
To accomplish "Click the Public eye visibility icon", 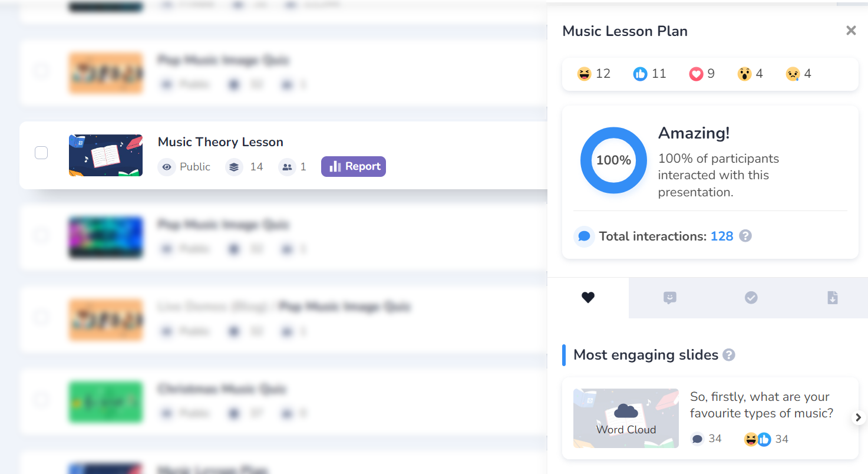I will point(167,167).
